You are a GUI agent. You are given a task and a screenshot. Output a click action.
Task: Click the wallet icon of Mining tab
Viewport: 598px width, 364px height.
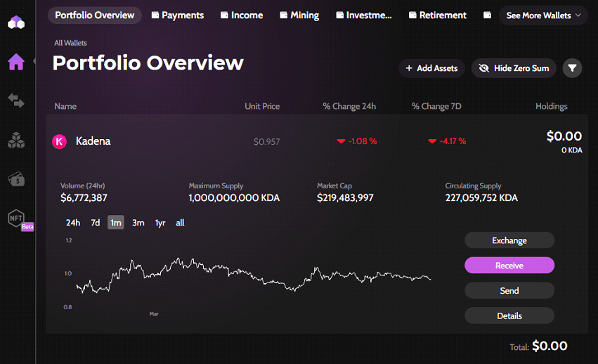283,15
